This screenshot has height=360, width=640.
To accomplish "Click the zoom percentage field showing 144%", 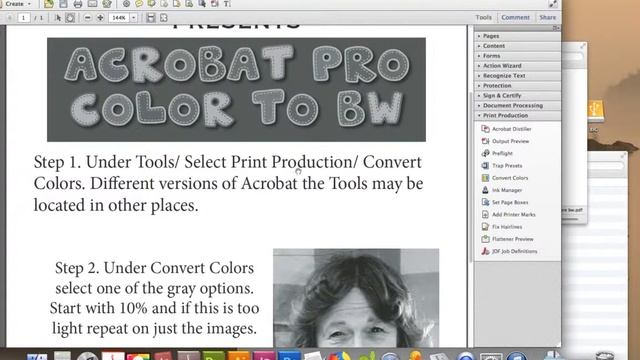I will coord(119,18).
